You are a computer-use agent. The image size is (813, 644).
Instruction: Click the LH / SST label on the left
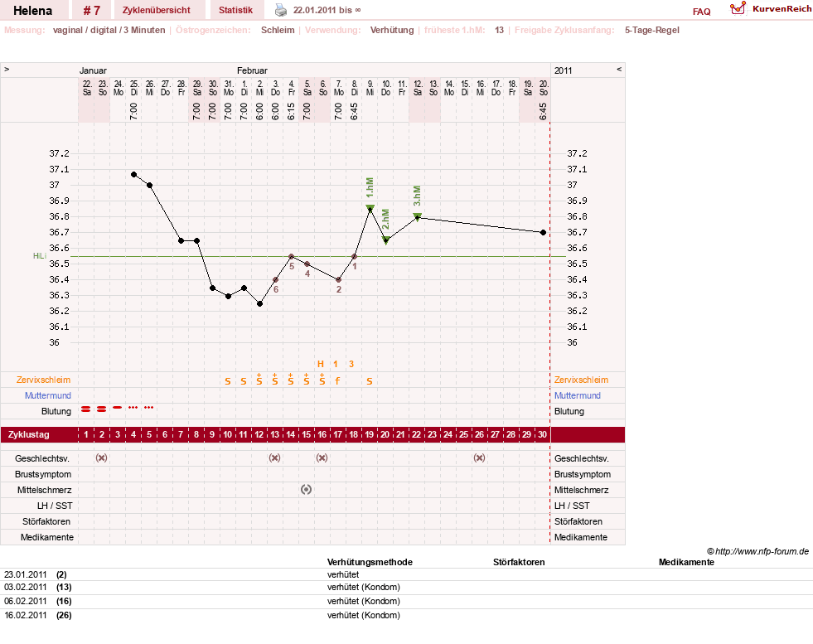[x=55, y=506]
